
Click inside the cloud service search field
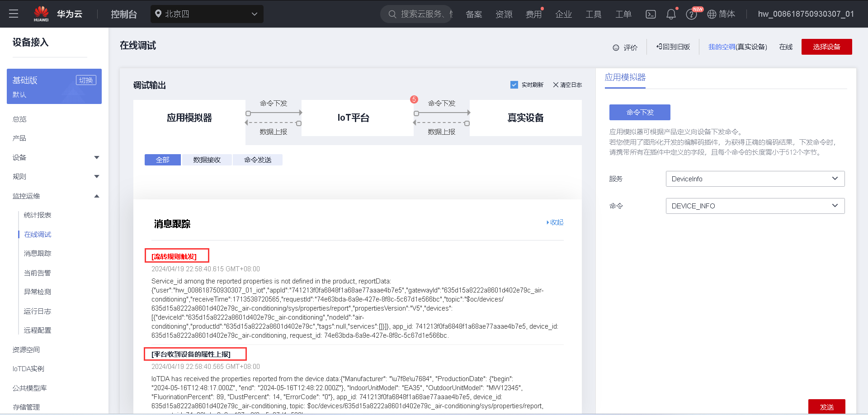[x=420, y=14]
